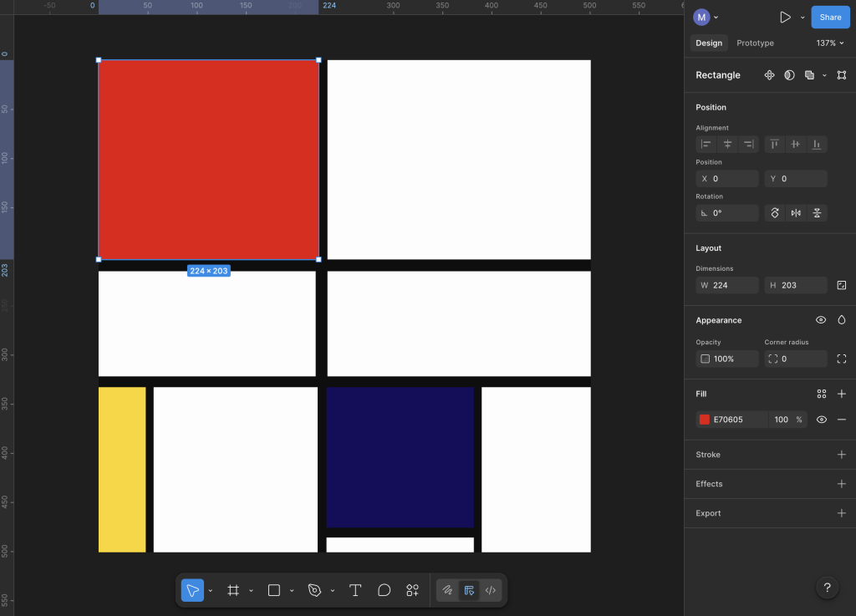Select the Text tool

pos(355,590)
